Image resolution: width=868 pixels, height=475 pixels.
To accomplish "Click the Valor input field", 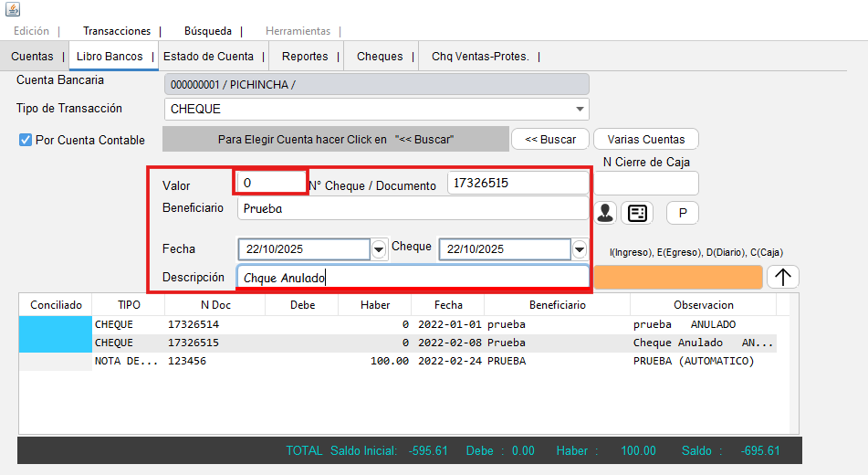I will tap(271, 183).
